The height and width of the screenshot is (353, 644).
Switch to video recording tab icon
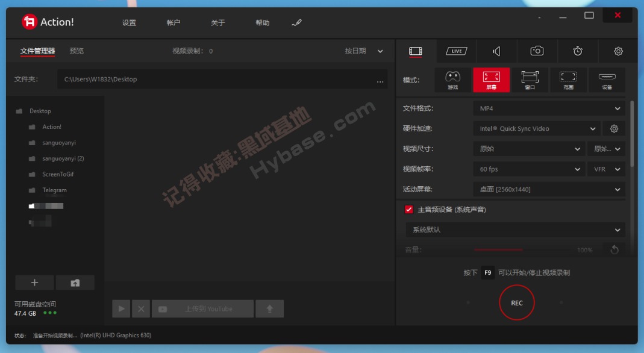(x=416, y=51)
